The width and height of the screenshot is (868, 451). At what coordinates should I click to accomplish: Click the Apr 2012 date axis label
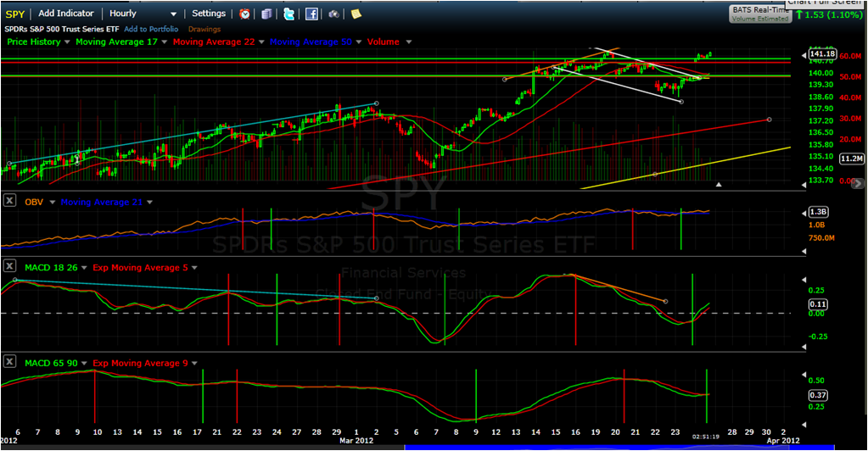(783, 441)
